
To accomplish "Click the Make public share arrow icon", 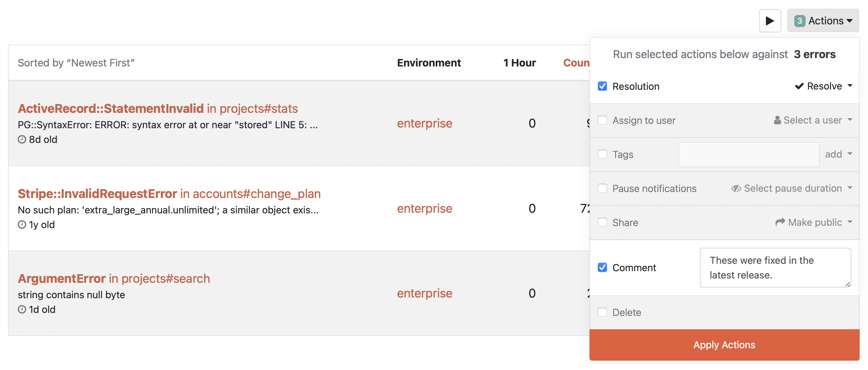I will tap(780, 222).
